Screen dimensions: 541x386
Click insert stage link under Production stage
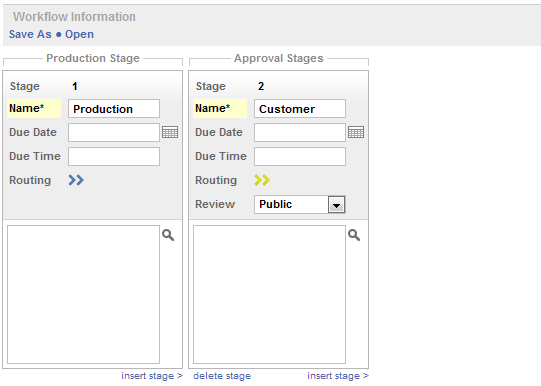152,376
